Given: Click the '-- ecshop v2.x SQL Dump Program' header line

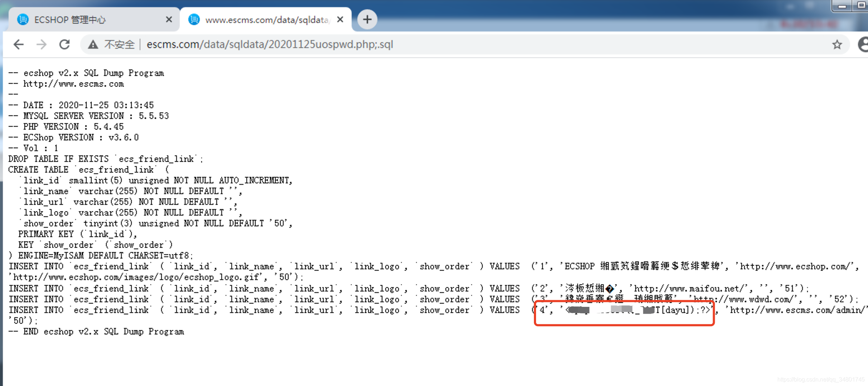Looking at the screenshot, I should tap(86, 73).
